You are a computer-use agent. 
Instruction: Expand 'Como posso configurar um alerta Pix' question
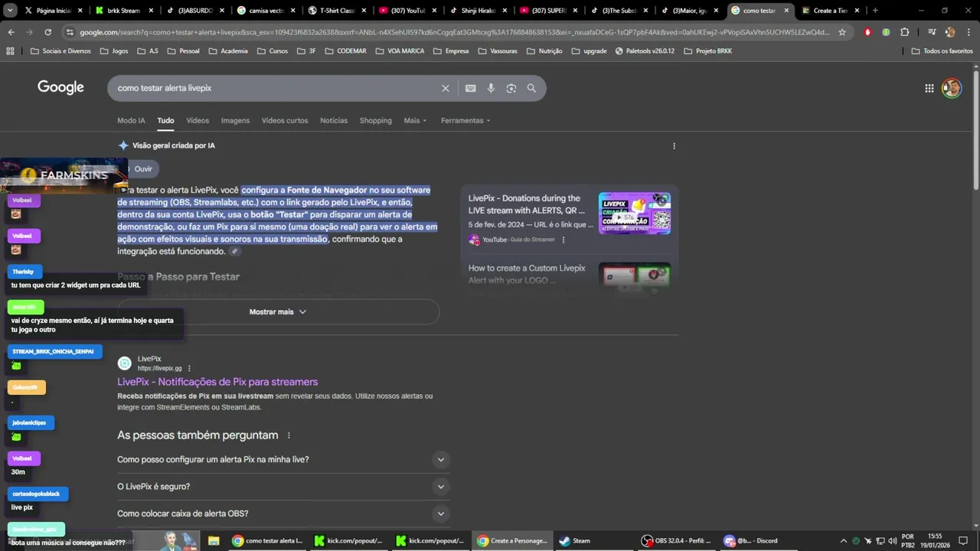283,460
